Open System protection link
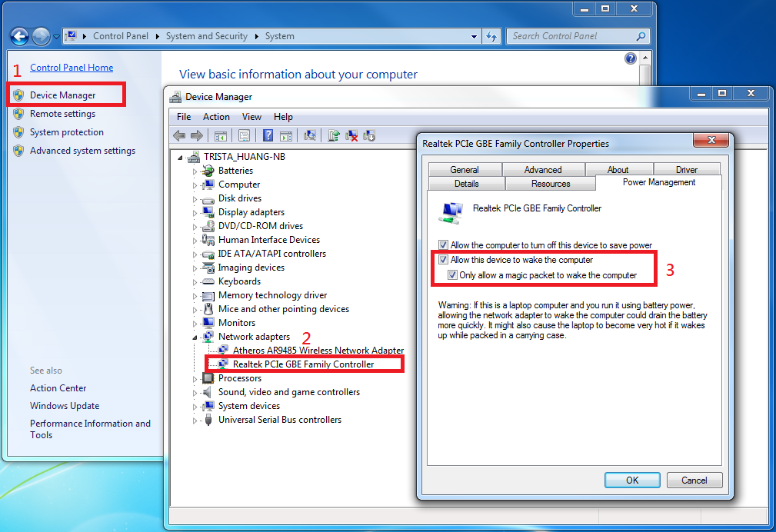776x532 pixels. 67,132
